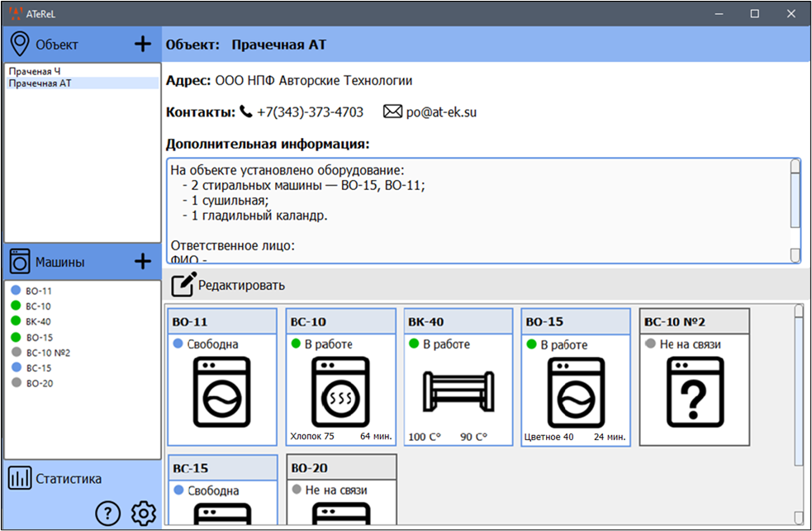
Task: Click Не на связи status on ВС-10 №2
Action: click(x=690, y=344)
